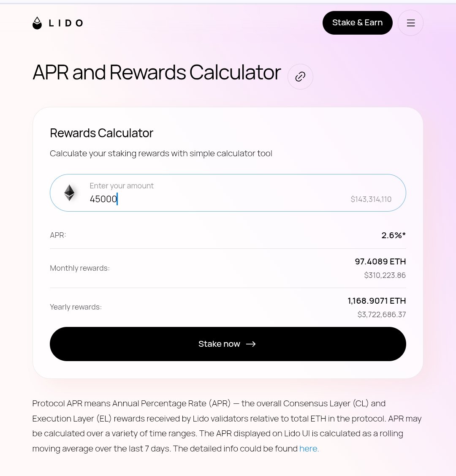Click the Lido droplet logo
Screen dimensions: 456x476
(x=38, y=23)
